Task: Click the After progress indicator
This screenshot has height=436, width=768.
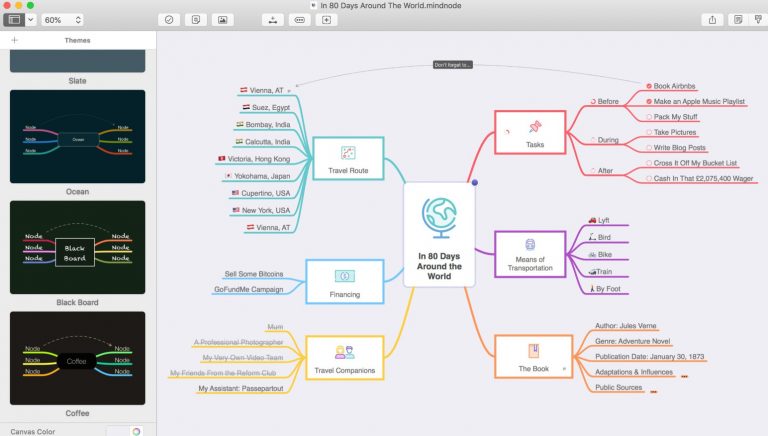Action: coord(593,171)
